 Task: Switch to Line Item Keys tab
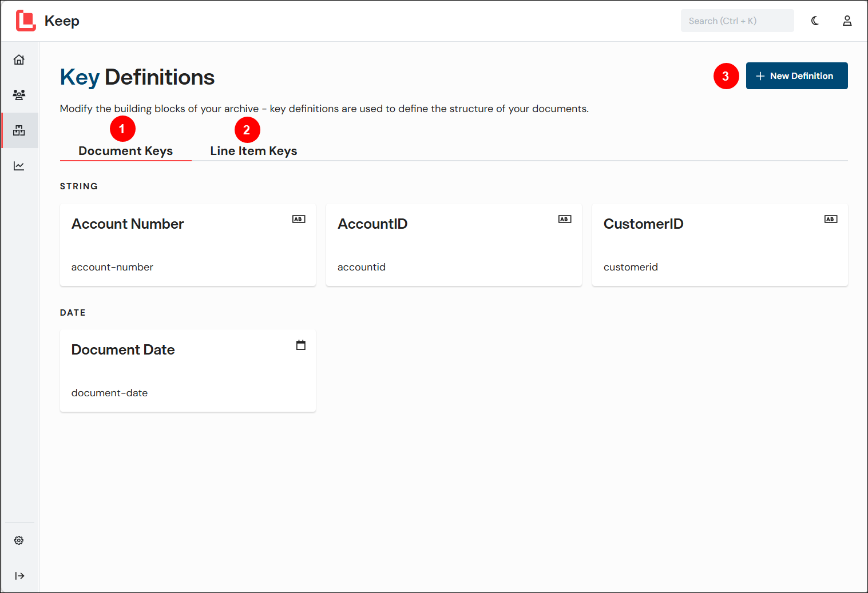(x=253, y=151)
